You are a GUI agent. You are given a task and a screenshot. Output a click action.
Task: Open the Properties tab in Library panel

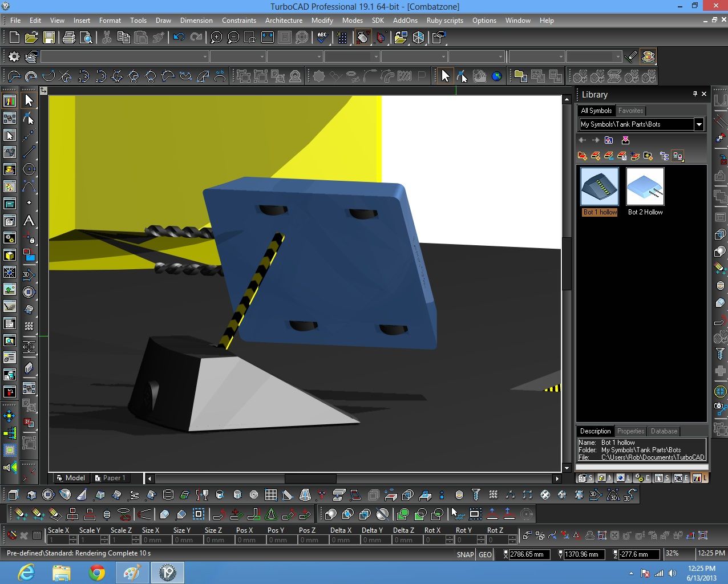pyautogui.click(x=630, y=431)
